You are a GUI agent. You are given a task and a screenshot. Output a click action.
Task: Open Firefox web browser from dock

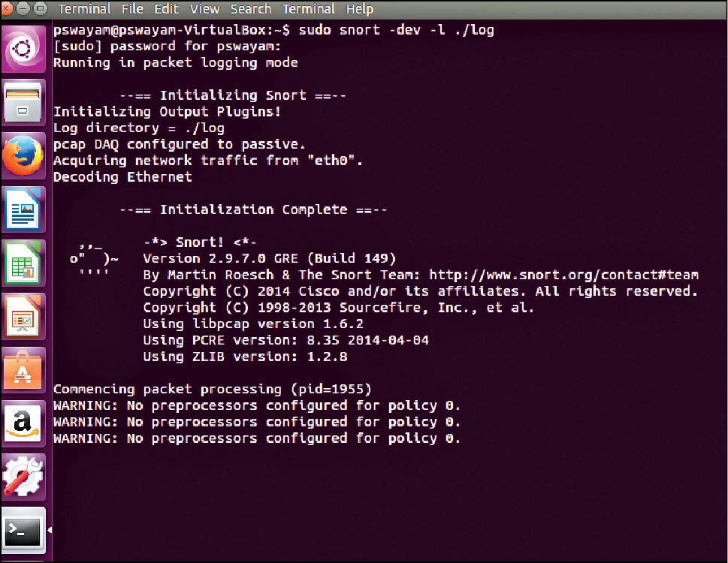click(x=26, y=156)
